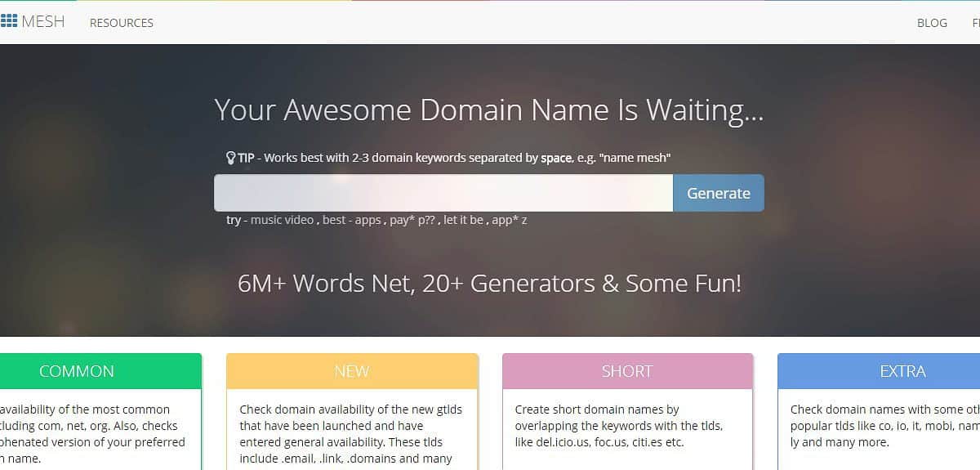Click the Mesh grid logo icon
Viewport: 980px width, 470px height.
[x=8, y=21]
